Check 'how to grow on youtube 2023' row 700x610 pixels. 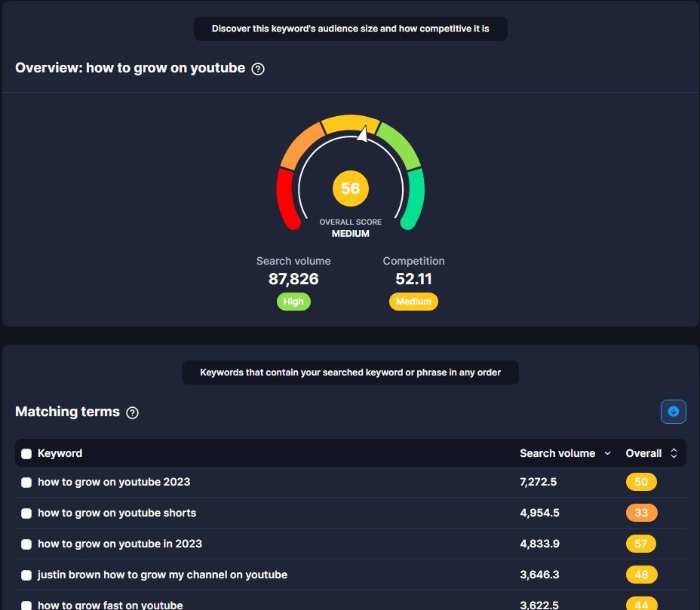[x=26, y=483]
